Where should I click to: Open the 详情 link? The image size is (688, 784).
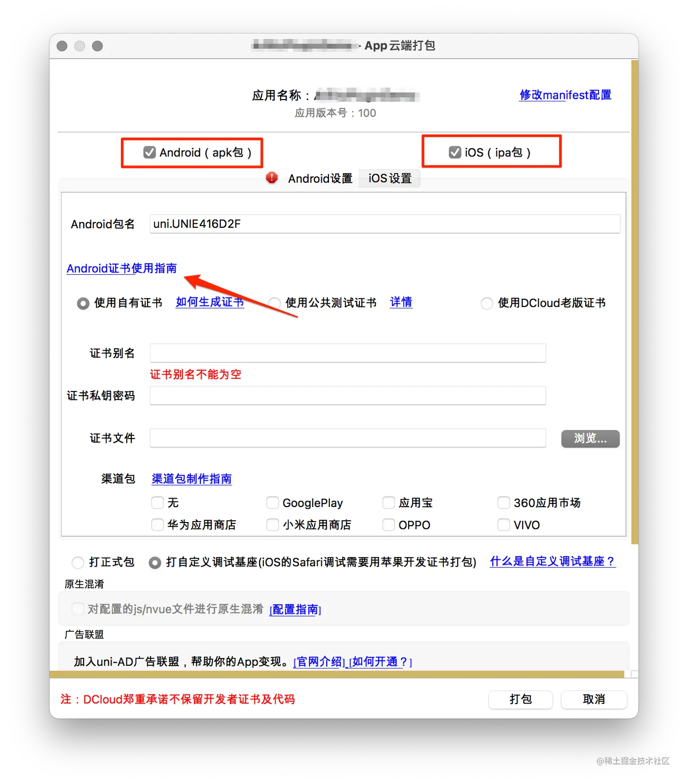pyautogui.click(x=401, y=302)
